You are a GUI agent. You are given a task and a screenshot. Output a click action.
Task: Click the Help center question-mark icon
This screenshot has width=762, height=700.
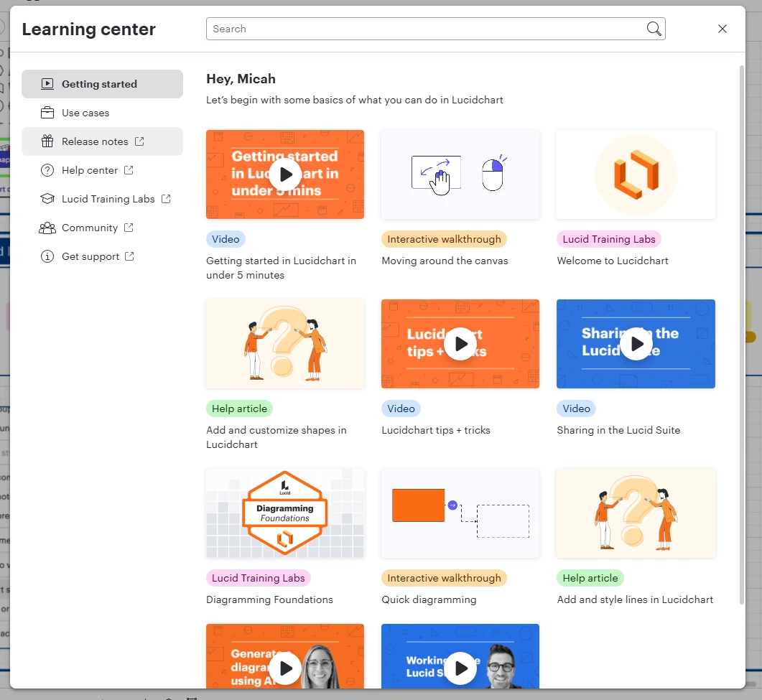[x=47, y=170]
